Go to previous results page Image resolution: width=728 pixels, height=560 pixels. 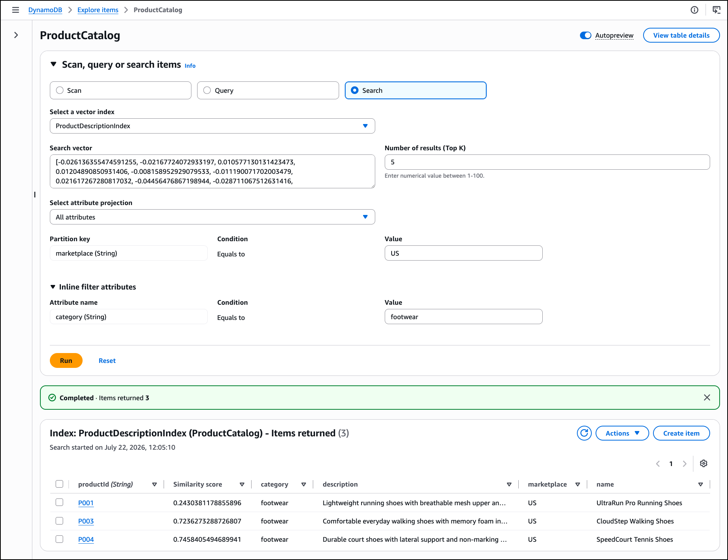point(658,464)
